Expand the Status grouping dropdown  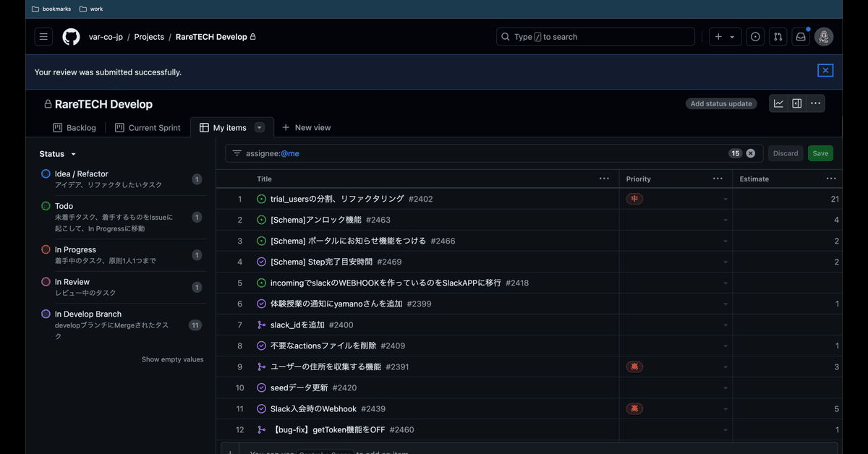tap(58, 154)
